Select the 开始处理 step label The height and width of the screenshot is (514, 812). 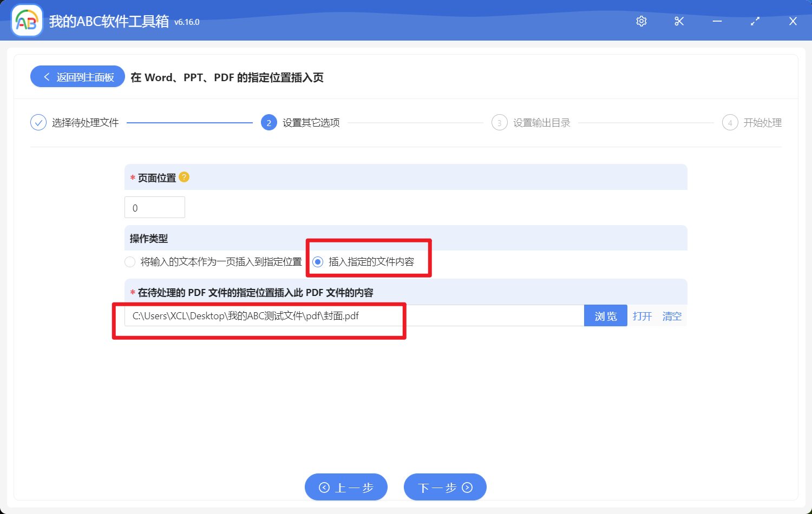763,122
